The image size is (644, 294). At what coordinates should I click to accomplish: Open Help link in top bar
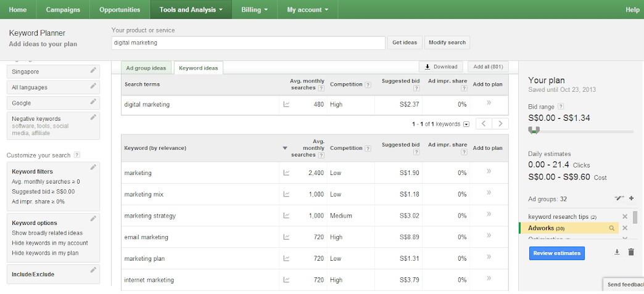[x=632, y=9]
